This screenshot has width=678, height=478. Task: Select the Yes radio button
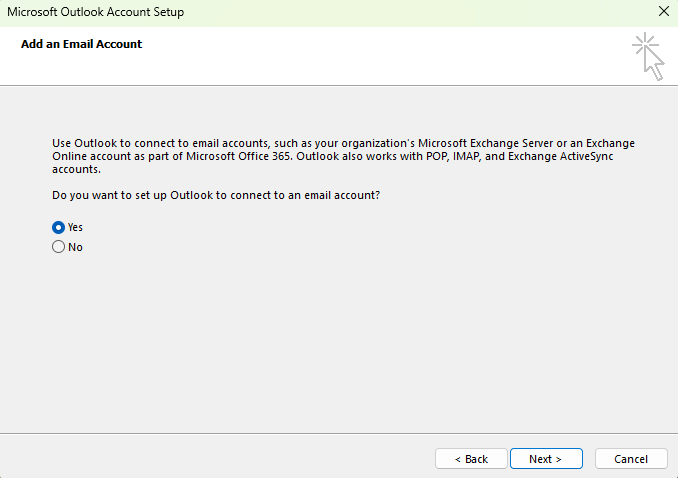(58, 227)
